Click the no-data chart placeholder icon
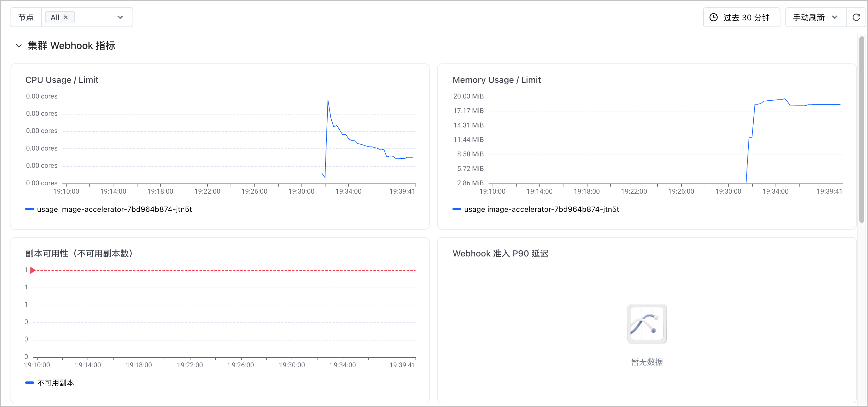Screen dimensions: 868x407 coord(647,324)
